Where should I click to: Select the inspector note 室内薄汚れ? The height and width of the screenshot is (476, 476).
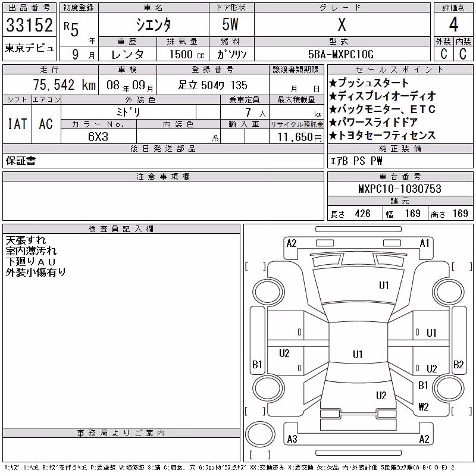tap(31, 250)
